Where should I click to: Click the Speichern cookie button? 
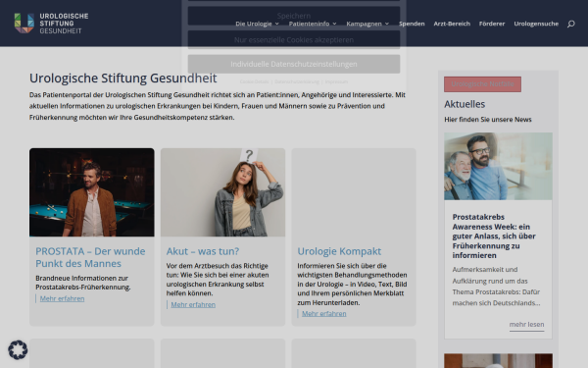[x=294, y=16]
